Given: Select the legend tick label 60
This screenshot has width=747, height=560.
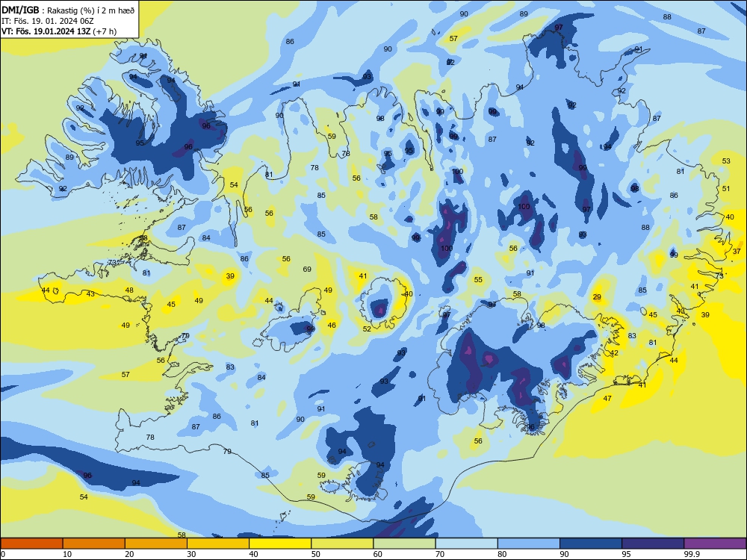Looking at the screenshot, I should click(x=378, y=554).
